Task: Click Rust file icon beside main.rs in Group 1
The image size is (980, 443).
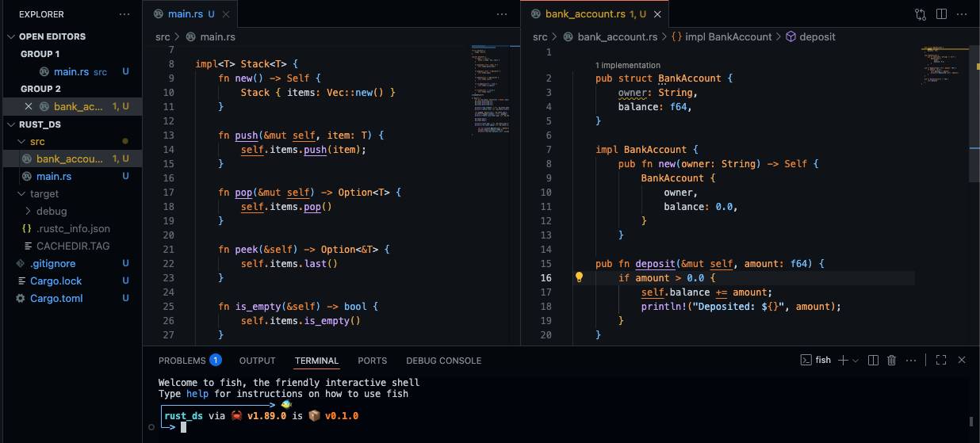Action: click(44, 71)
